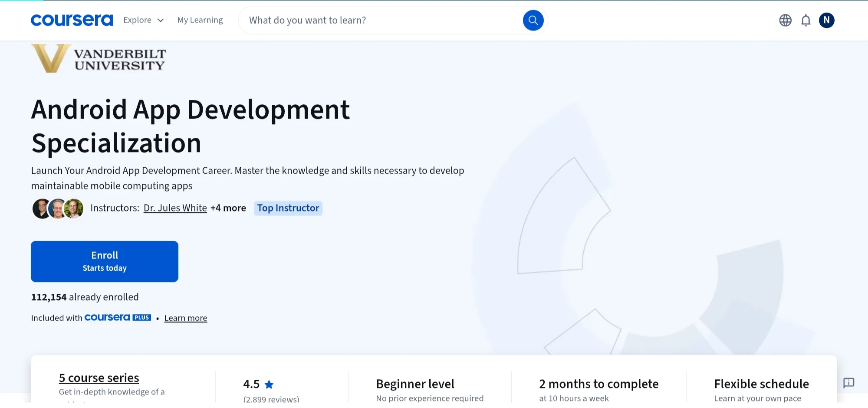The width and height of the screenshot is (868, 408).
Task: Open the '5 course series' link
Action: point(99,378)
